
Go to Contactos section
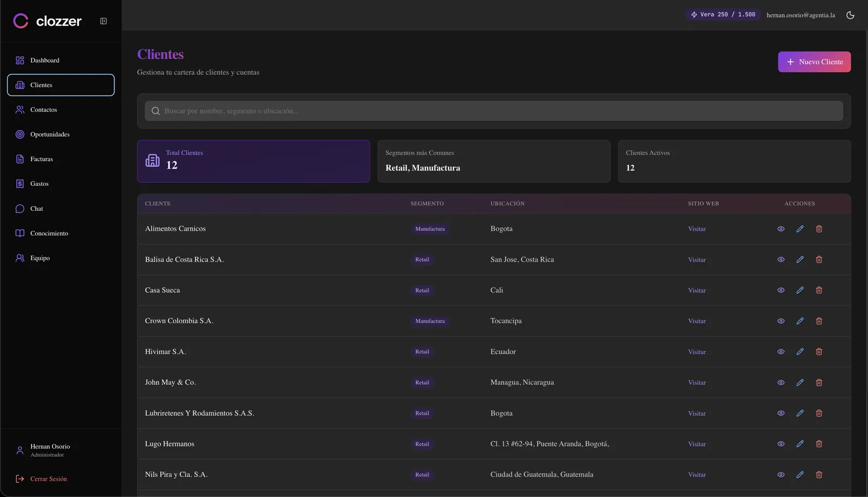[61, 109]
